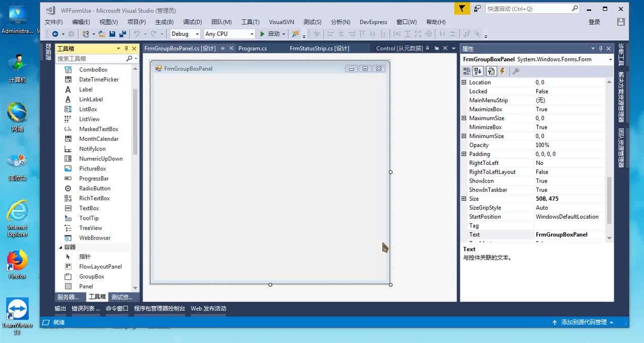Select the PictureBox control in Toolbox

(92, 168)
